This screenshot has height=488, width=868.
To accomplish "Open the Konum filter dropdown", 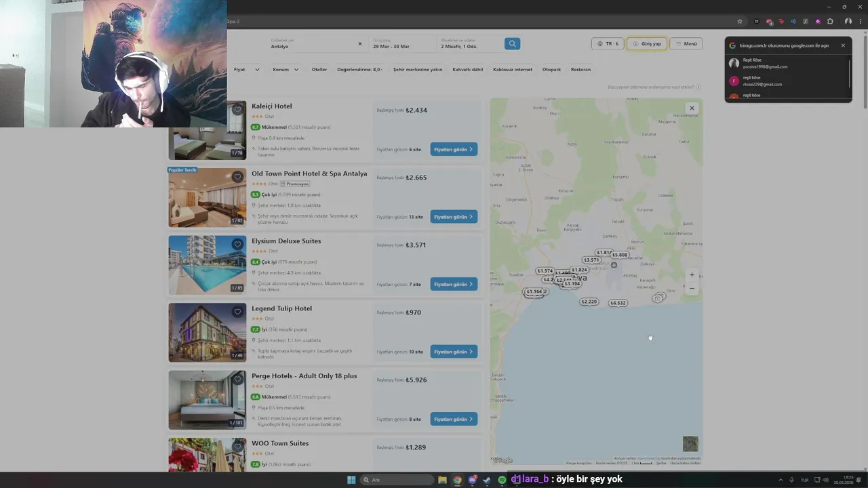I will 285,69.
